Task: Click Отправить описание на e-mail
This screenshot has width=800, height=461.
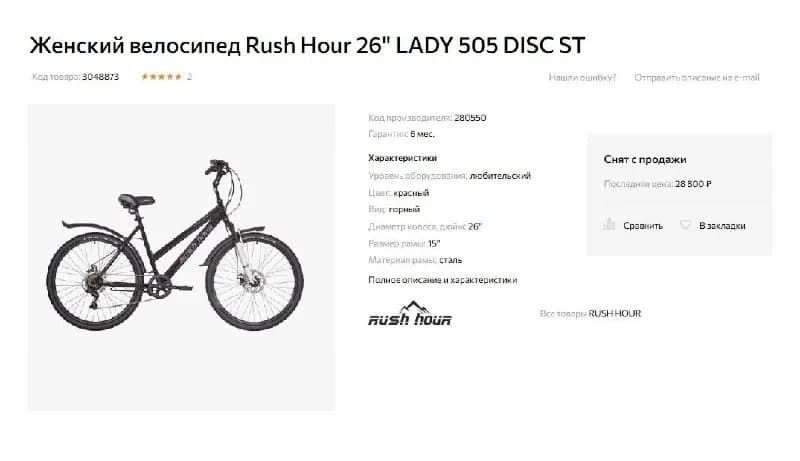Action: tap(697, 78)
